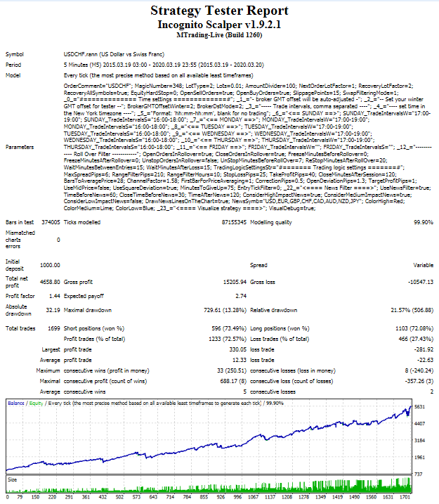This screenshot has height=504, width=439.
Task: Click Absolute drawdown value 32.19
Action: (53, 310)
